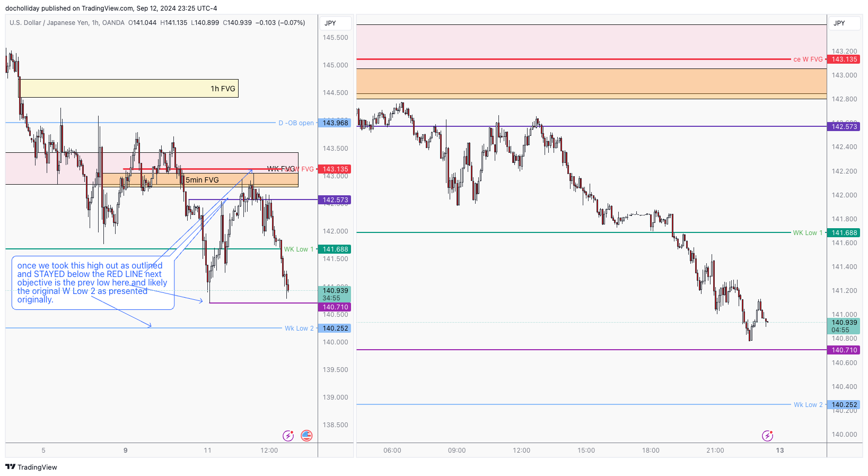This screenshot has height=476, width=868.
Task: Click Wk Low 2 label on left chart
Action: pyautogui.click(x=299, y=328)
